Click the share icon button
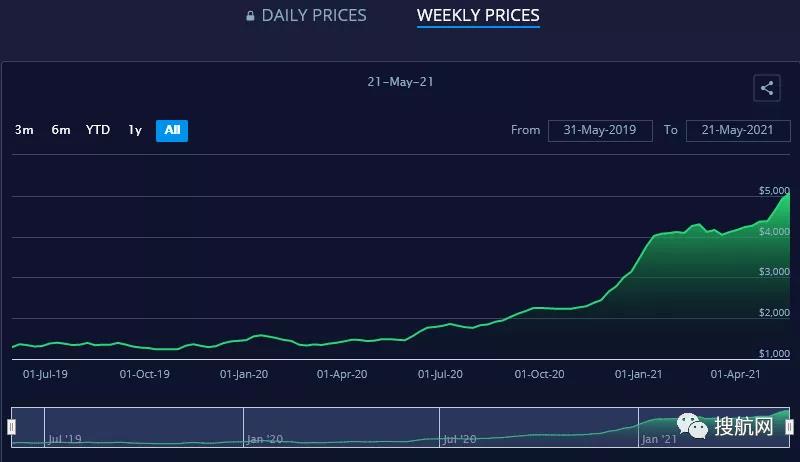The height and width of the screenshot is (462, 800). (766, 88)
